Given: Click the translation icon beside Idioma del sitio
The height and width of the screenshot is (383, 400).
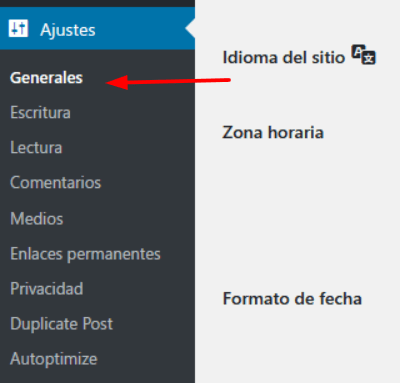Looking at the screenshot, I should 364,54.
